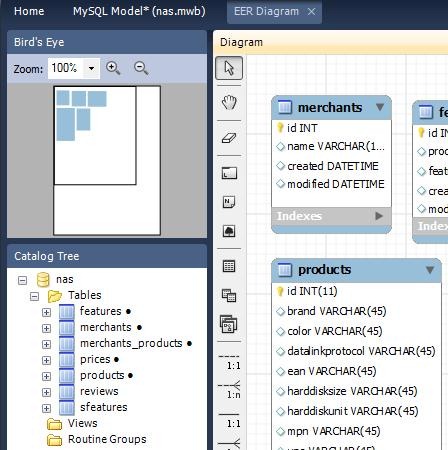
Task: Select the routine group tool
Action: 229,324
